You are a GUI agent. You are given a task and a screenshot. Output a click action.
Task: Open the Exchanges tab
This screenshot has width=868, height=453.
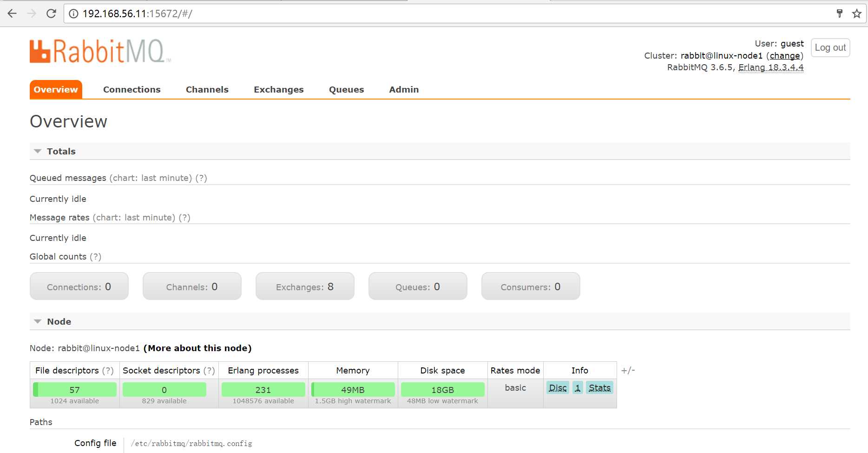279,89
